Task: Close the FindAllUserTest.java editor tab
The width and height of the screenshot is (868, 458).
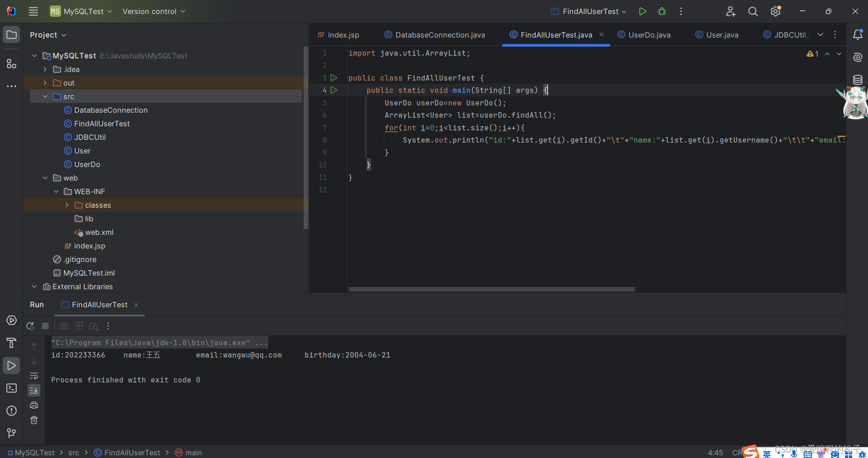Action: (x=601, y=34)
